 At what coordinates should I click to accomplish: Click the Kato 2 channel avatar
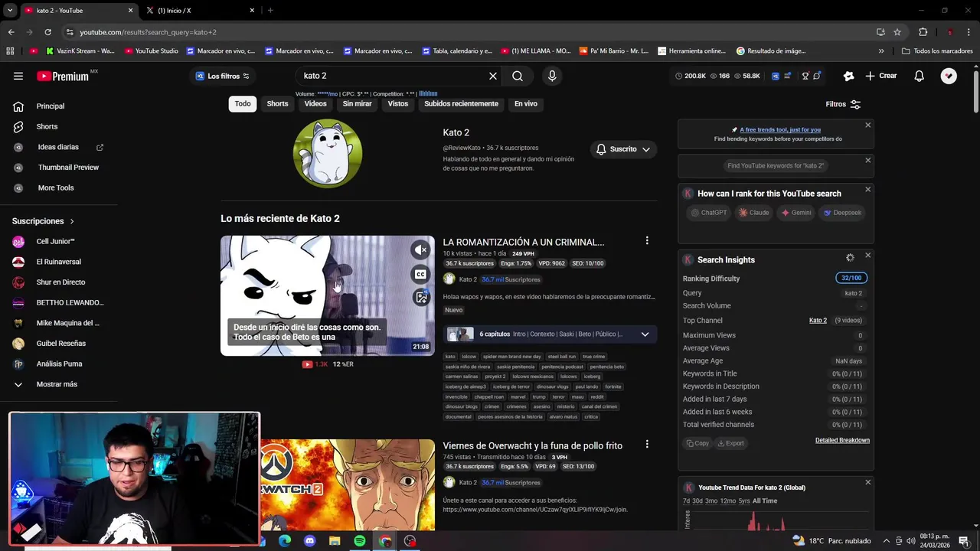[x=328, y=154]
